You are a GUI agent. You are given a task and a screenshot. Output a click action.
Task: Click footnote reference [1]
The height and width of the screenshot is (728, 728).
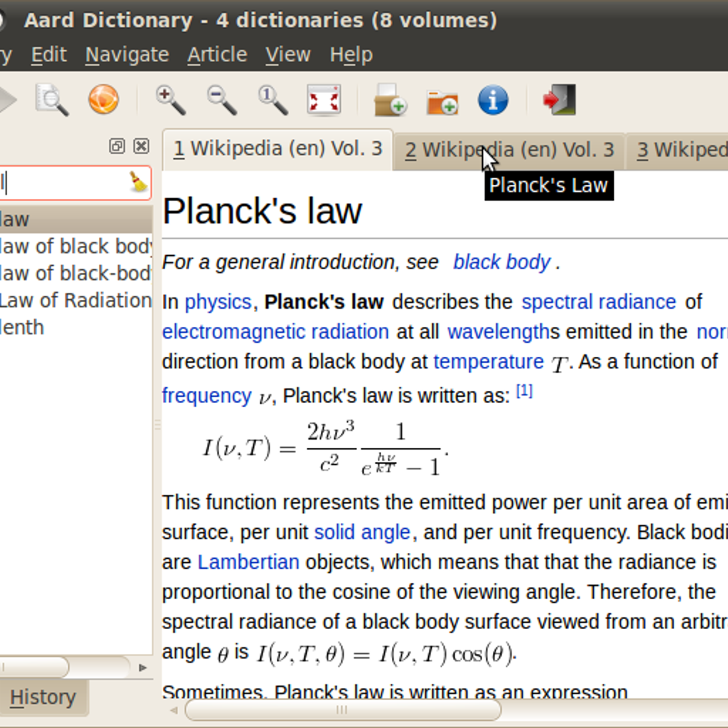(x=524, y=391)
